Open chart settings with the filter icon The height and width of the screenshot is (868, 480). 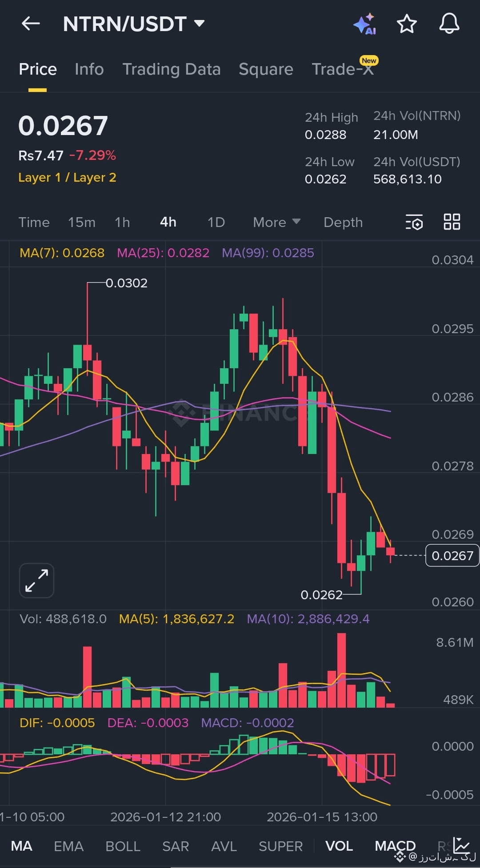[x=413, y=222]
